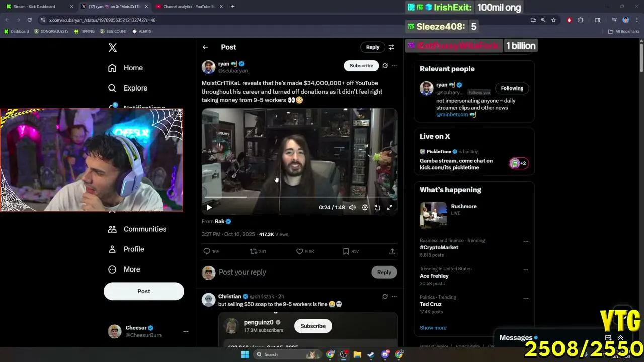The width and height of the screenshot is (644, 362).
Task: Play the embedded video
Action: pos(209,207)
